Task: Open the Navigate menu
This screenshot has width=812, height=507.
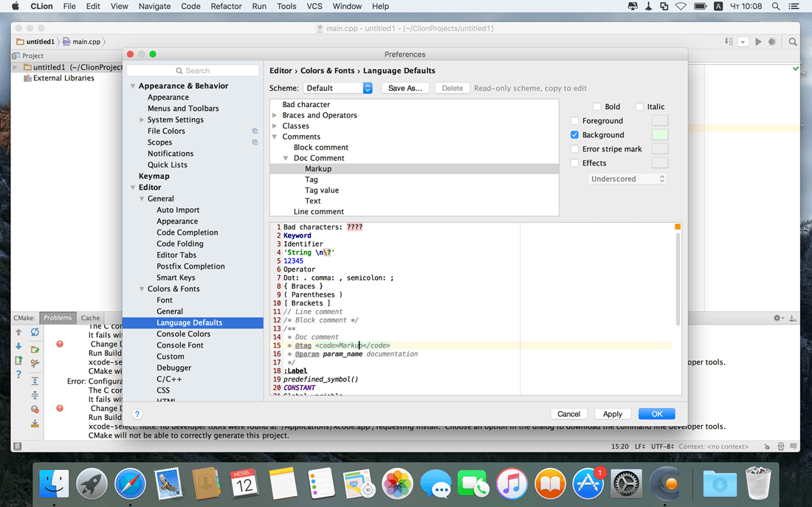Action: coord(154,6)
